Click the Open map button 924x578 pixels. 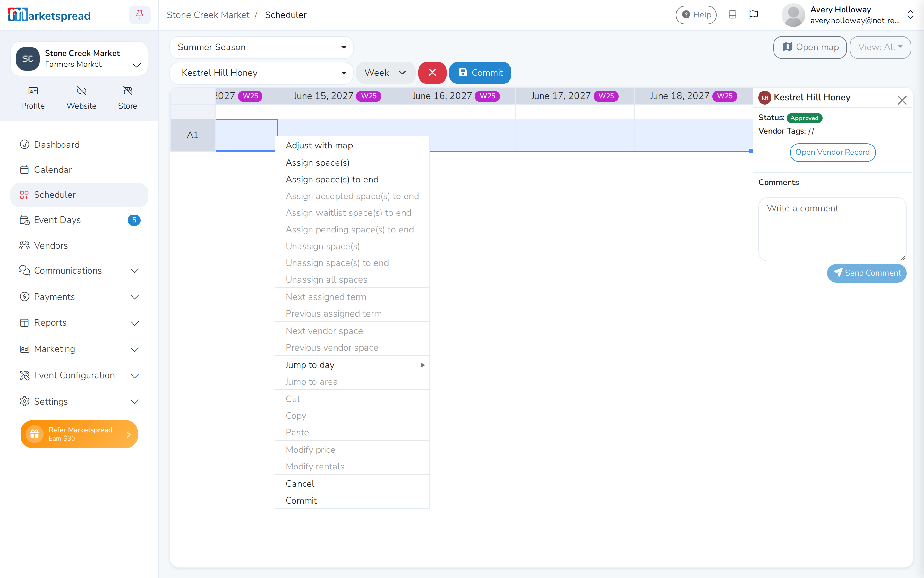(810, 48)
